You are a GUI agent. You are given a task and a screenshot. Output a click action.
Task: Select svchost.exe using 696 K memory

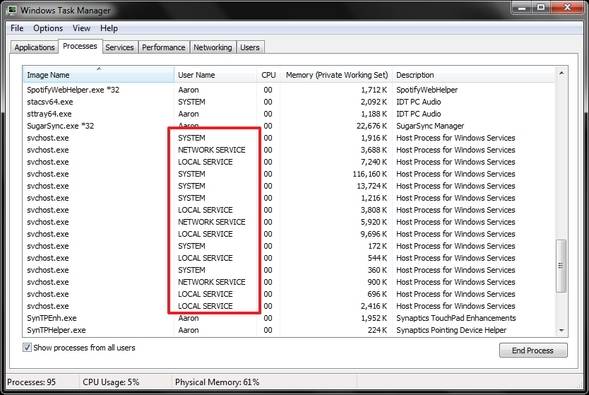(x=288, y=294)
